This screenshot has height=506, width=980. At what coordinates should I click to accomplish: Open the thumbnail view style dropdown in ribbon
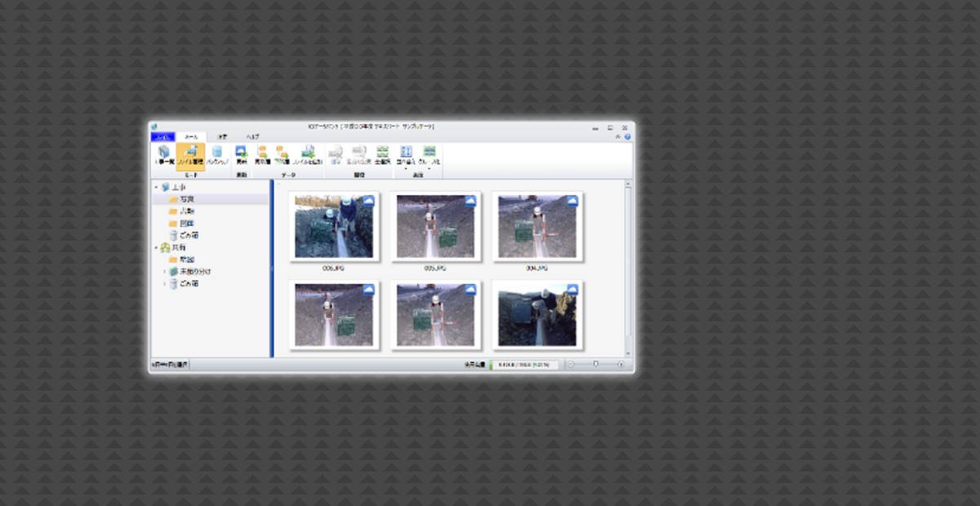(430, 157)
